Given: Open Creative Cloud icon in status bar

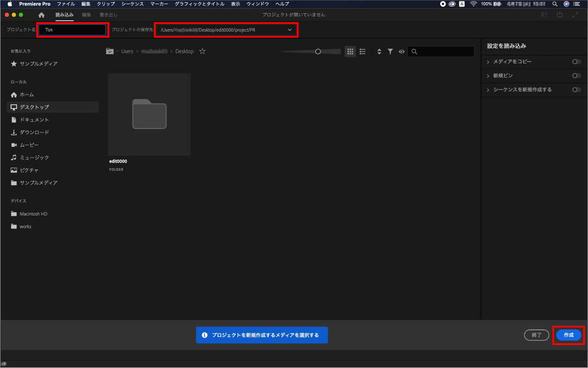Looking at the screenshot, I should [x=4, y=364].
